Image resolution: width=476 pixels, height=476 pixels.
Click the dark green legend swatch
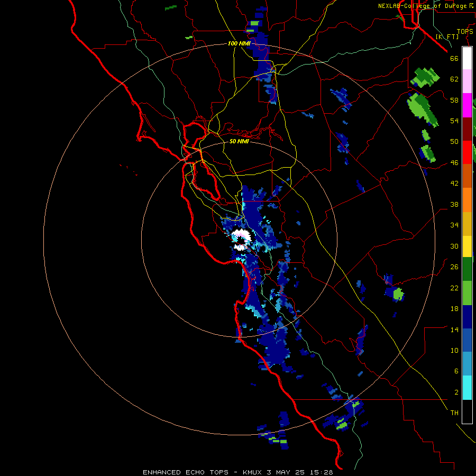[x=467, y=269]
